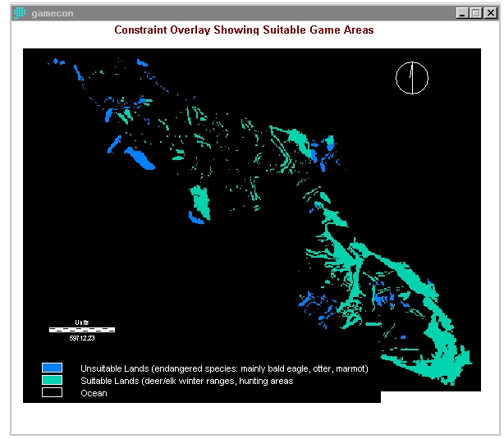This screenshot has width=504, height=439.
Task: Click the map title Constraint Overlay text
Action: 244,30
